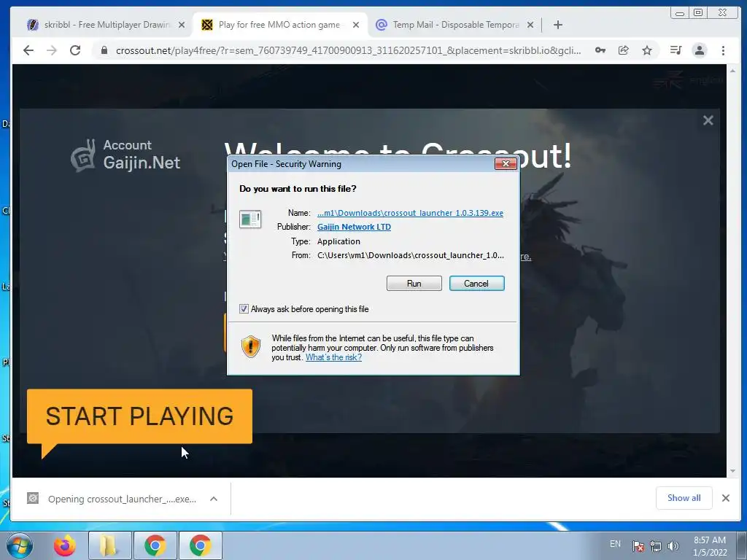Click the page scrollbar down arrow
The height and width of the screenshot is (560, 747).
[x=732, y=472]
